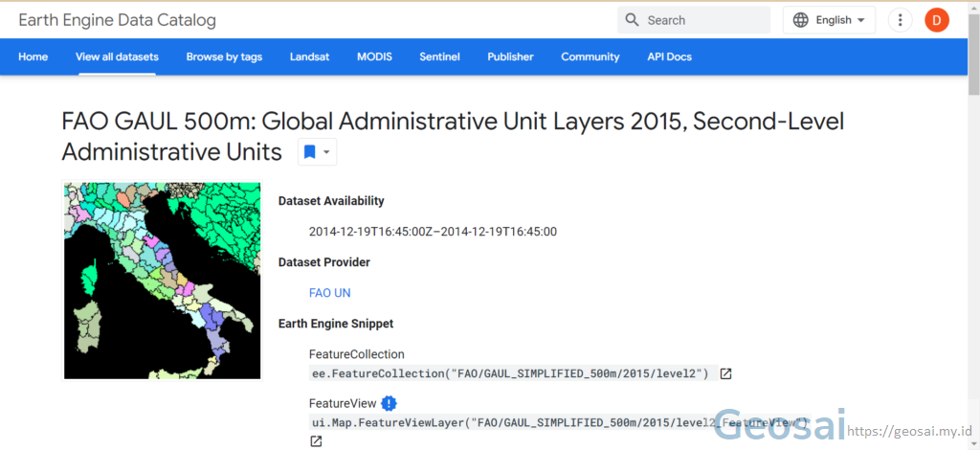Open the Landsat tab
980x450 pixels.
(309, 56)
